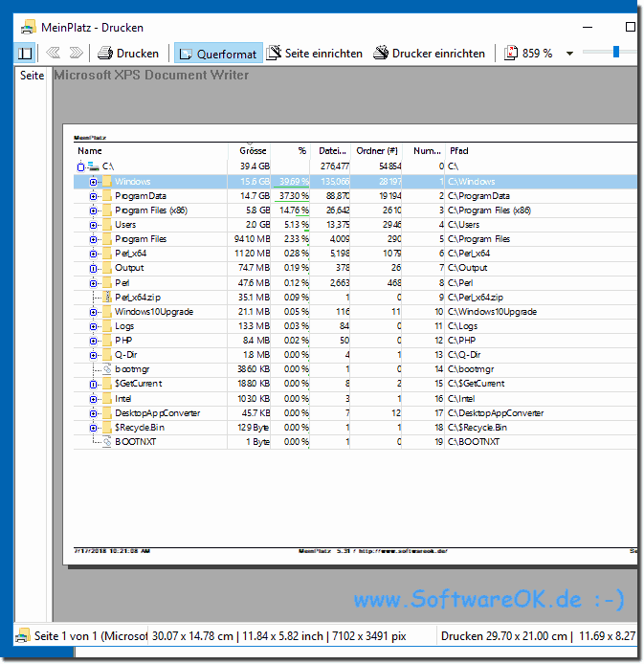The height and width of the screenshot is (664, 644).
Task: Open the zoom percentage dropdown arrow
Action: click(570, 54)
